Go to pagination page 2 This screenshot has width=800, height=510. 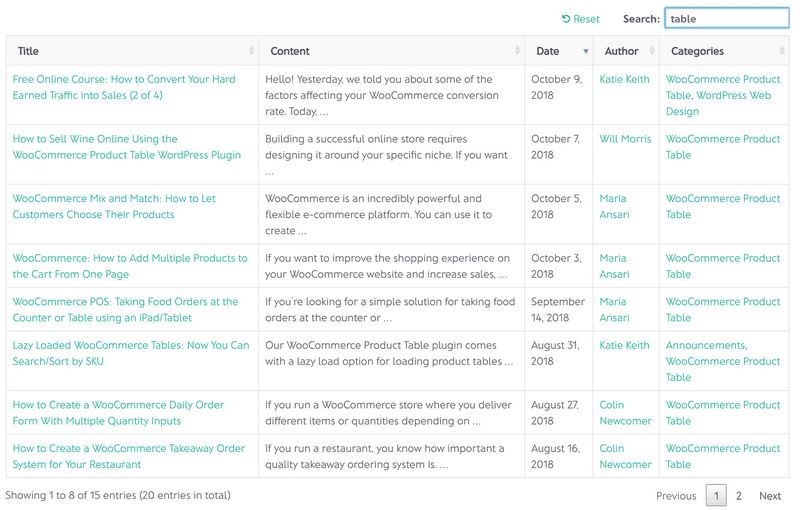coord(739,496)
